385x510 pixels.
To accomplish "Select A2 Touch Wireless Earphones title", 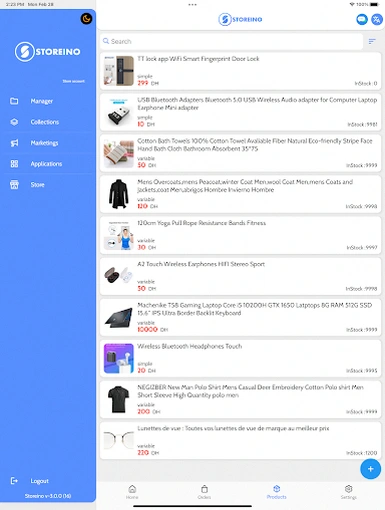I will 201,264.
